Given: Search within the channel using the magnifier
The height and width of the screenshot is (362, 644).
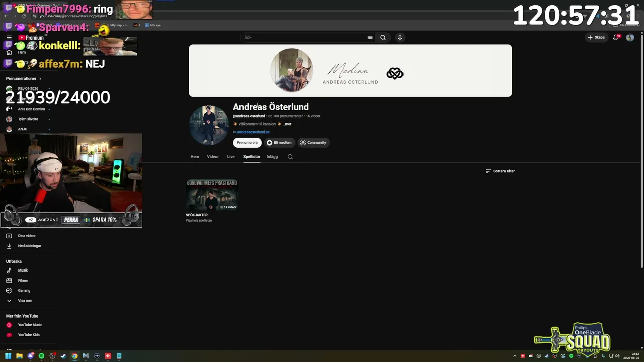Looking at the screenshot, I should 290,157.
